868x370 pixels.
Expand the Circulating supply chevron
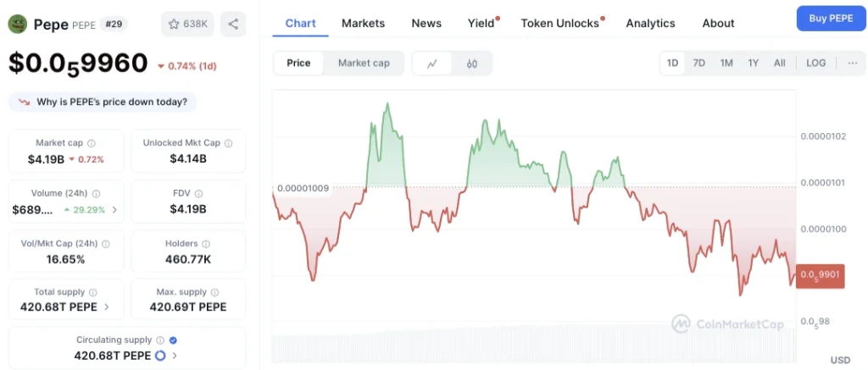click(175, 356)
